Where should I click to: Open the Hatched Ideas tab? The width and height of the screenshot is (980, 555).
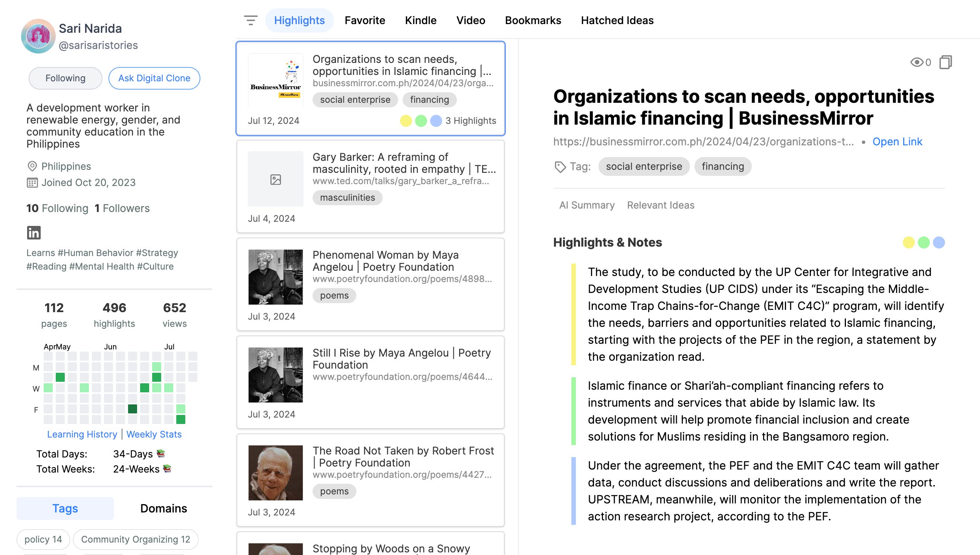(617, 20)
